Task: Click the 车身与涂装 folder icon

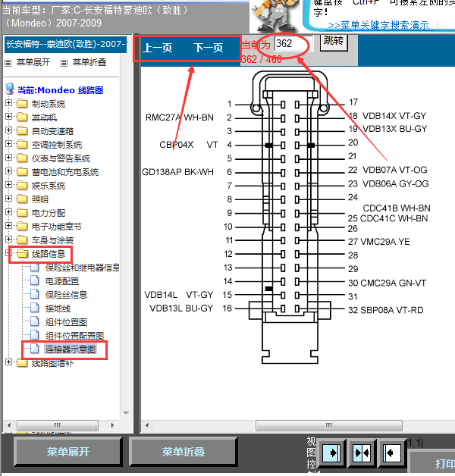Action: (22, 240)
